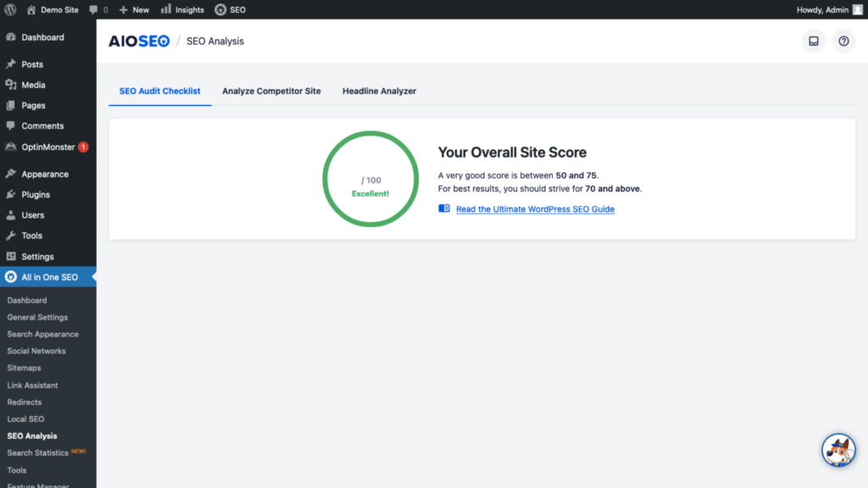Open Sitemaps submenu item
This screenshot has height=488, width=868.
coord(24,368)
